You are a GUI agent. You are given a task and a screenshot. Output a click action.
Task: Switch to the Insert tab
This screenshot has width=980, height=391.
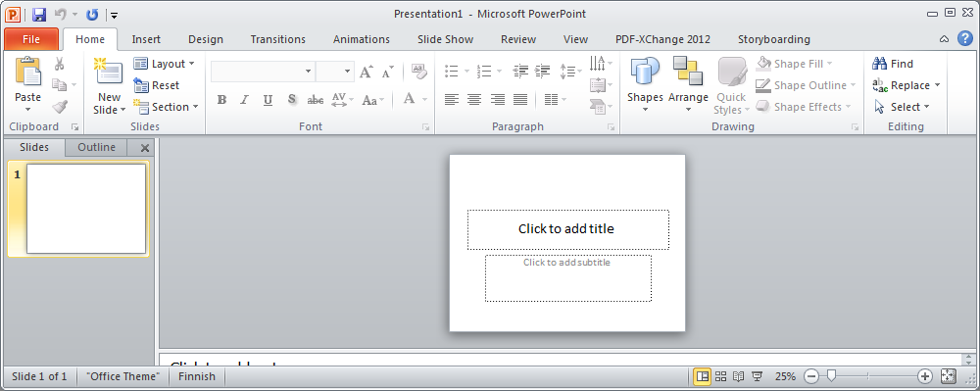point(146,39)
